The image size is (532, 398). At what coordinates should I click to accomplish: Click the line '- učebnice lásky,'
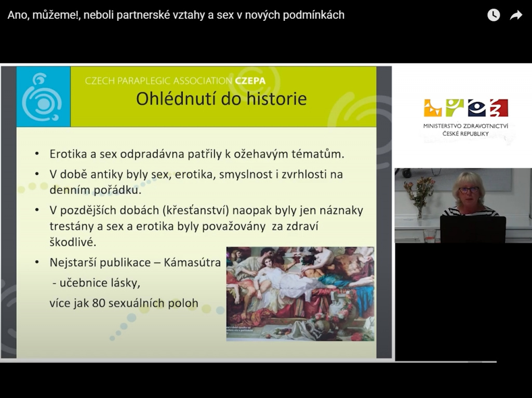[x=96, y=283]
